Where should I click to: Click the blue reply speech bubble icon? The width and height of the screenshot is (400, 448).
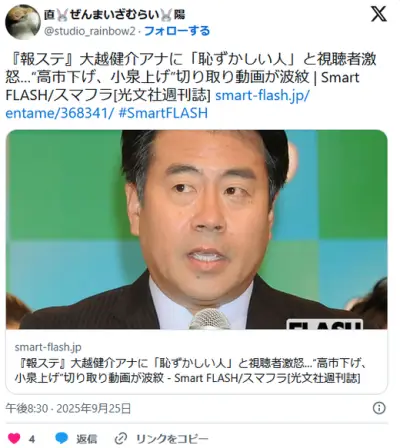62,438
